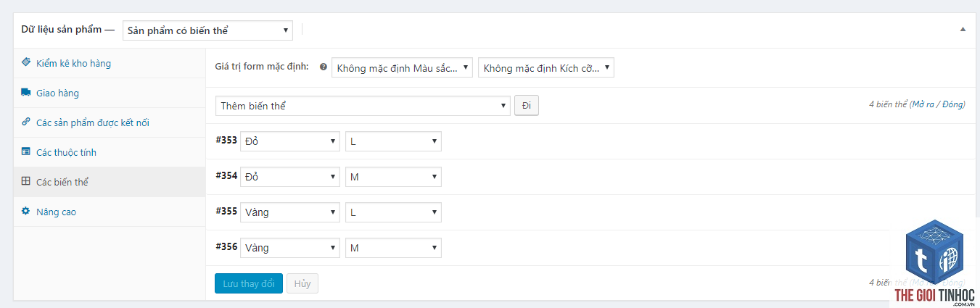Click the inventory tag icon beside Kiểm kê kho hàng

[x=26, y=63]
